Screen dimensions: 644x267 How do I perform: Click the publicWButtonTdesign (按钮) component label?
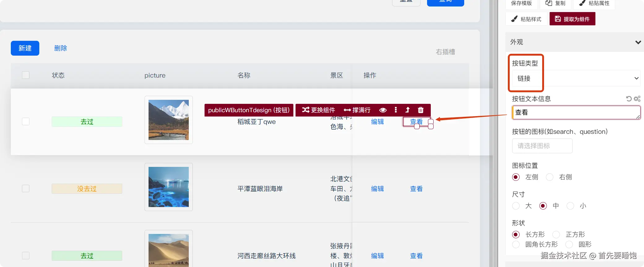click(249, 110)
